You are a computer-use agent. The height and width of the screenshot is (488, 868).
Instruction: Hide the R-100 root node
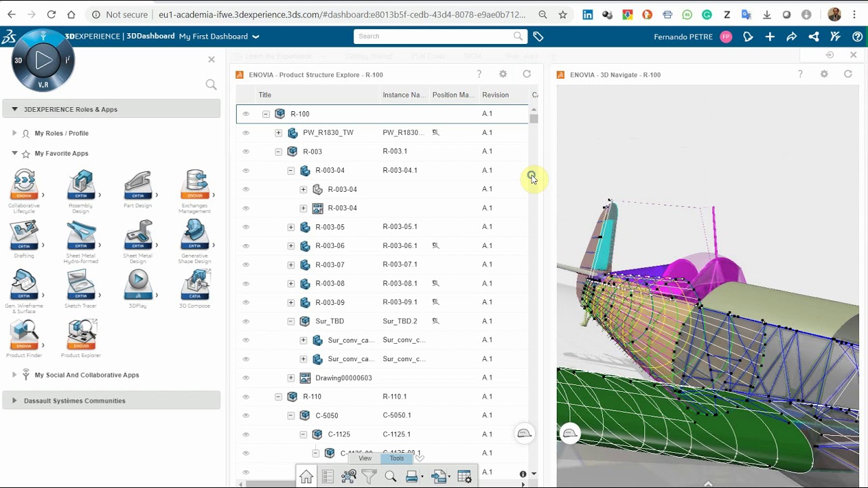pyautogui.click(x=245, y=113)
